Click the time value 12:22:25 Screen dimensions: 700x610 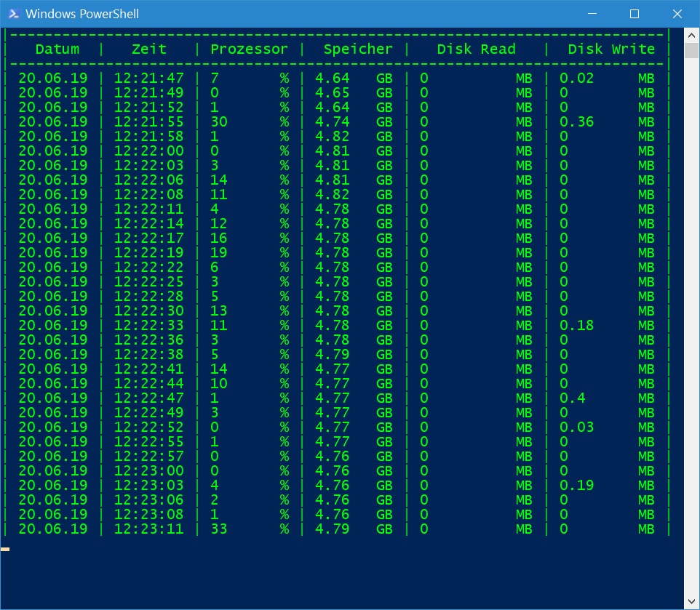tap(148, 282)
